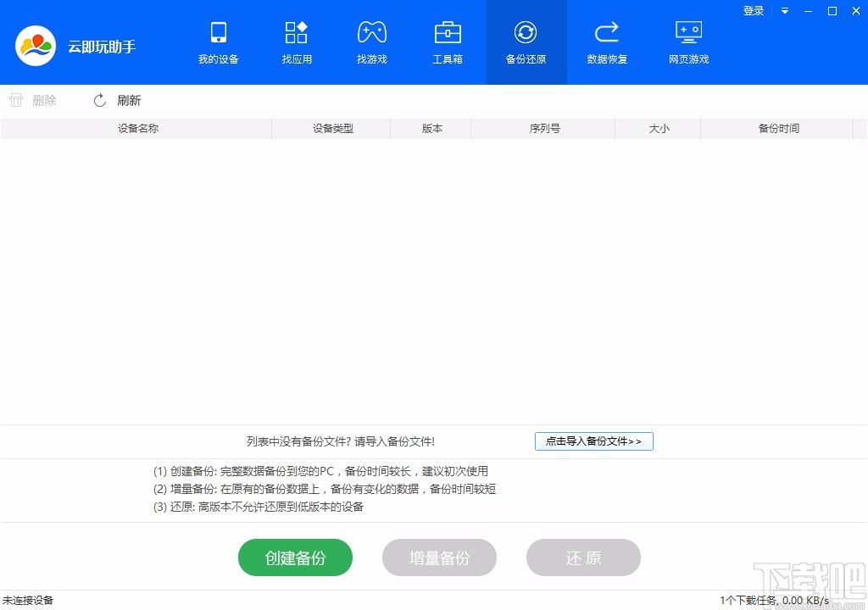
Task: Click the 序列号 column header
Action: (543, 128)
